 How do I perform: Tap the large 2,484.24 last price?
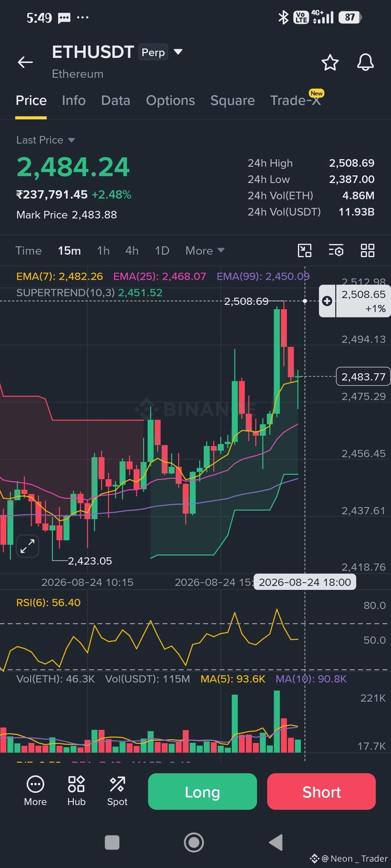pyautogui.click(x=73, y=167)
